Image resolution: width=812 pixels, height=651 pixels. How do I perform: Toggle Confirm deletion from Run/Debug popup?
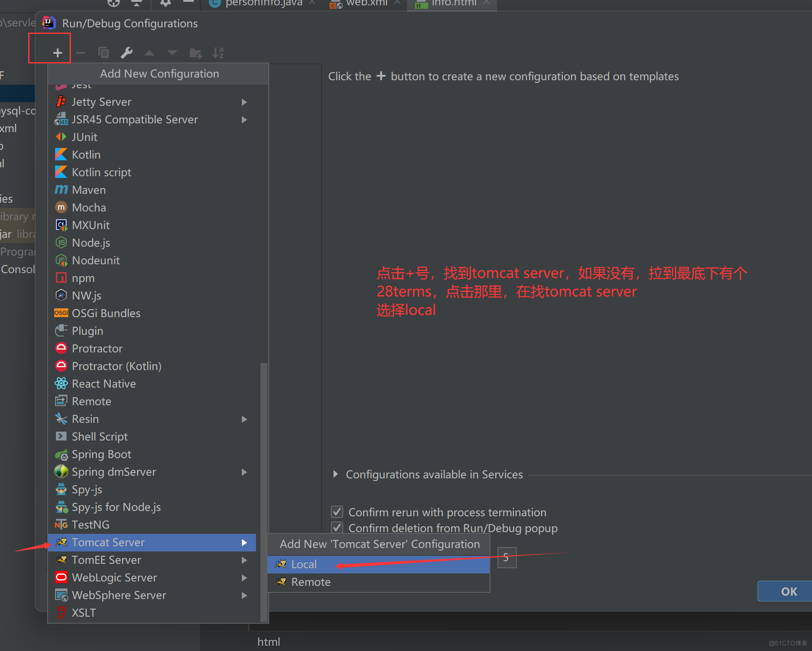(x=337, y=528)
